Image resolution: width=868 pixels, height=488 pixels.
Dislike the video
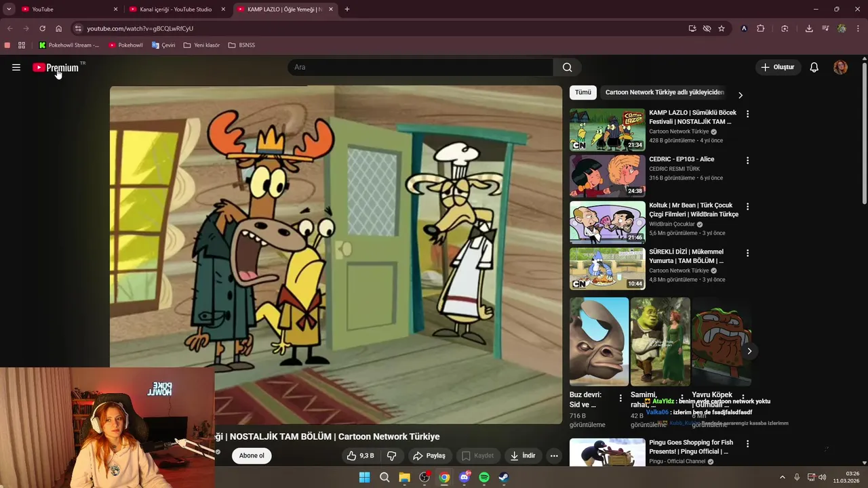click(x=391, y=455)
